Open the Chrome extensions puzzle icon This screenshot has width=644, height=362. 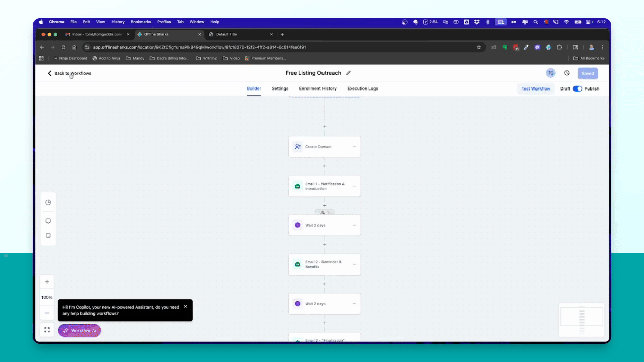point(559,47)
